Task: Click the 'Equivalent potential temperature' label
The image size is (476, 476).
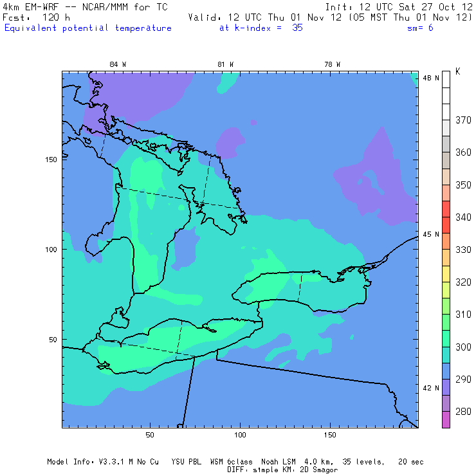Action: click(88, 28)
